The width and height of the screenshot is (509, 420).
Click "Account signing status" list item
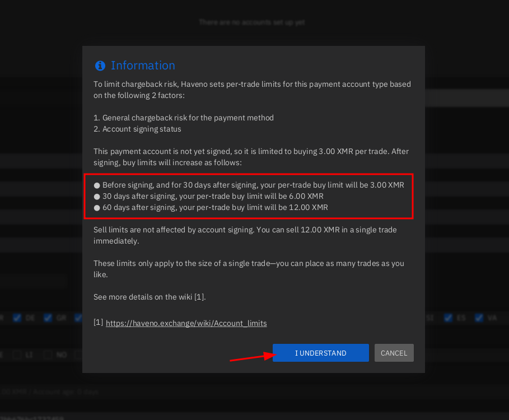point(137,129)
